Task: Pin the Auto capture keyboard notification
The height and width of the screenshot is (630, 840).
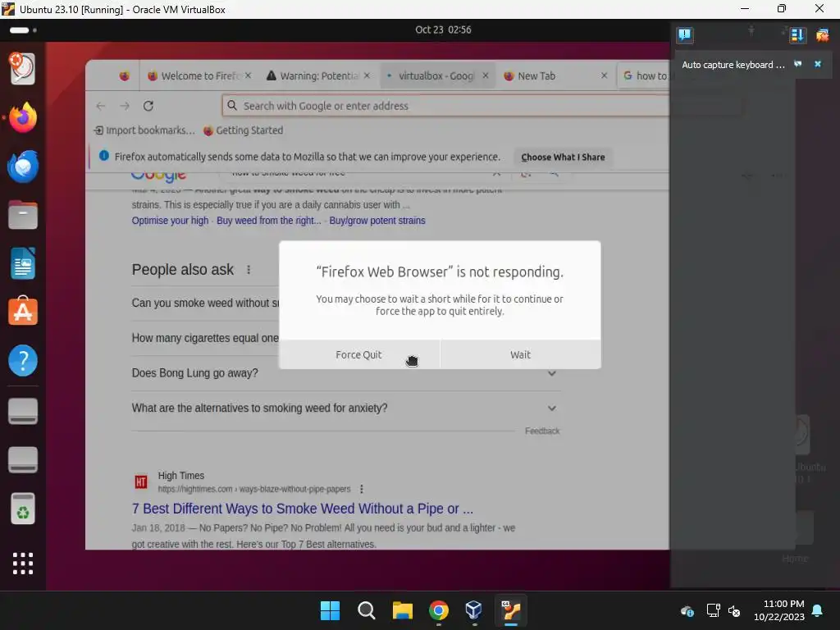Action: coord(797,64)
